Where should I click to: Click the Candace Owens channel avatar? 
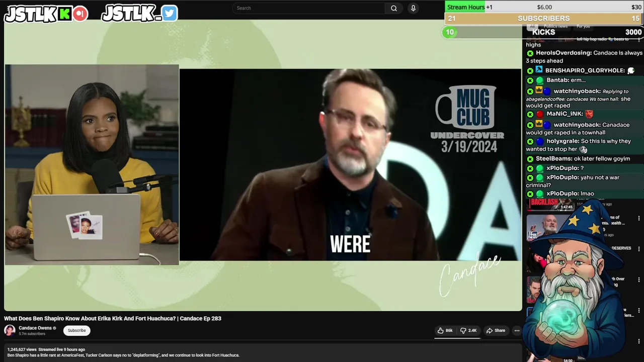coord(10,330)
